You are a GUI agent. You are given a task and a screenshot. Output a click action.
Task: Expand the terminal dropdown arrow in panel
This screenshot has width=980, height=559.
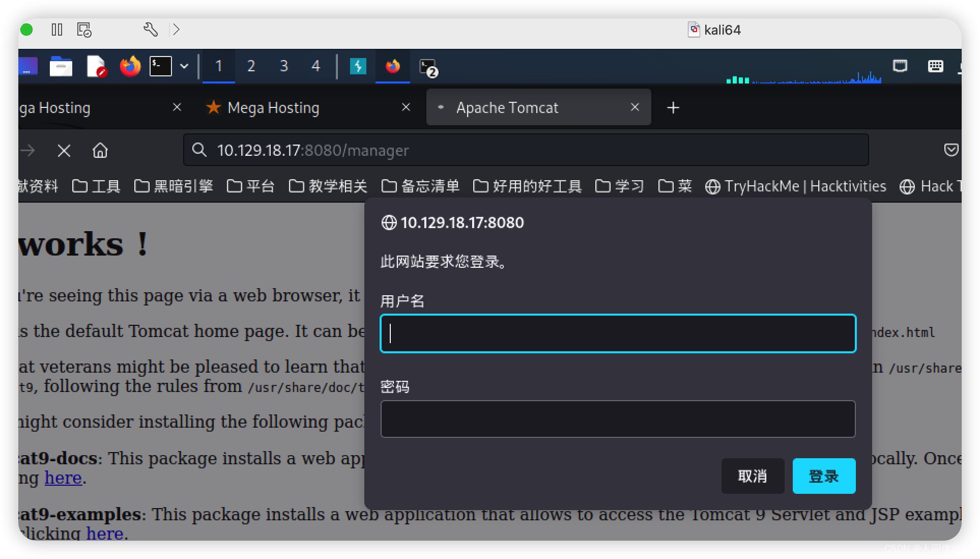pos(184,66)
